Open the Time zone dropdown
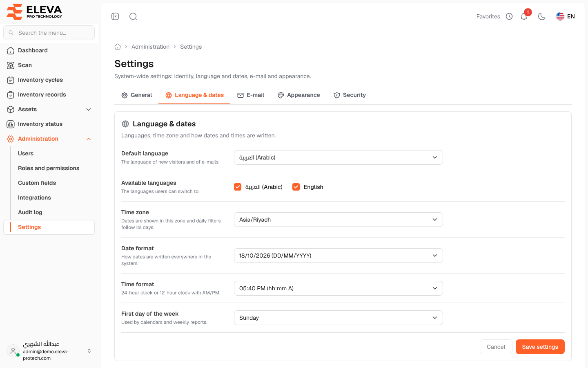 point(339,220)
